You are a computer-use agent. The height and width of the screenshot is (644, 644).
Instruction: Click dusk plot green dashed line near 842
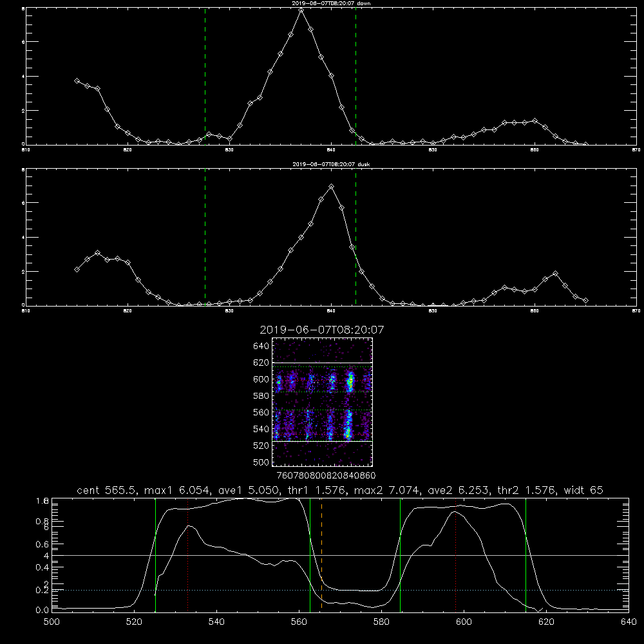click(x=355, y=238)
